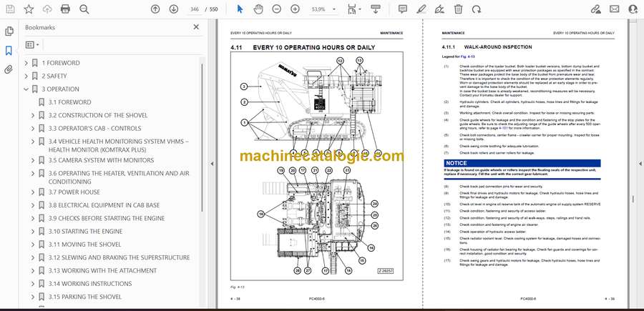This screenshot has width=644, height=311.
Task: Collapse the 3 OPERATION bookmark
Action: click(26, 89)
